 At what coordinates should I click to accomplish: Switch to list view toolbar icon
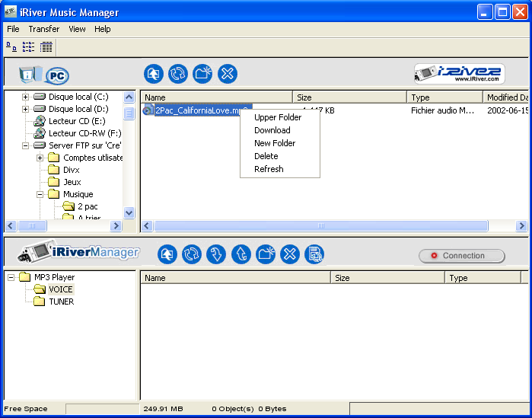tap(28, 46)
